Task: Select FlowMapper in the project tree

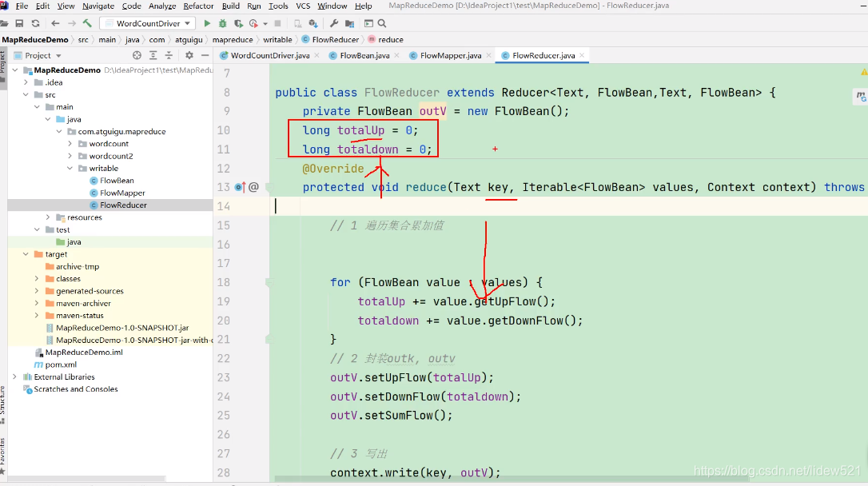Action: (122, 193)
